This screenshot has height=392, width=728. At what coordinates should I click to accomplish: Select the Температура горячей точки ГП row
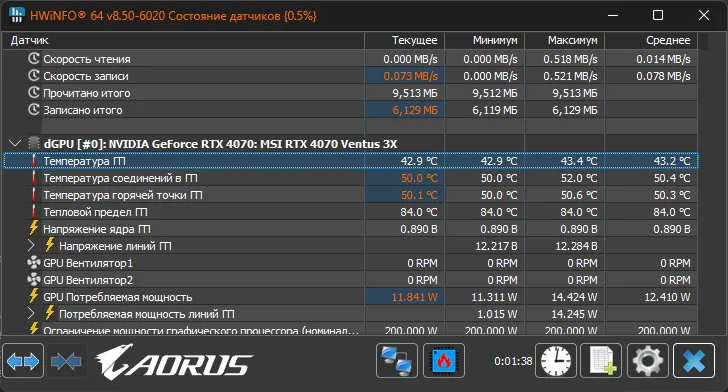(x=351, y=195)
